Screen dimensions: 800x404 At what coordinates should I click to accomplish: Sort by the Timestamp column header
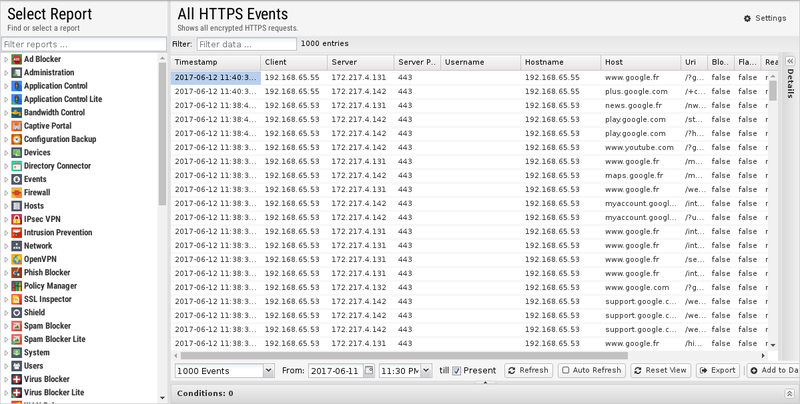pos(215,62)
